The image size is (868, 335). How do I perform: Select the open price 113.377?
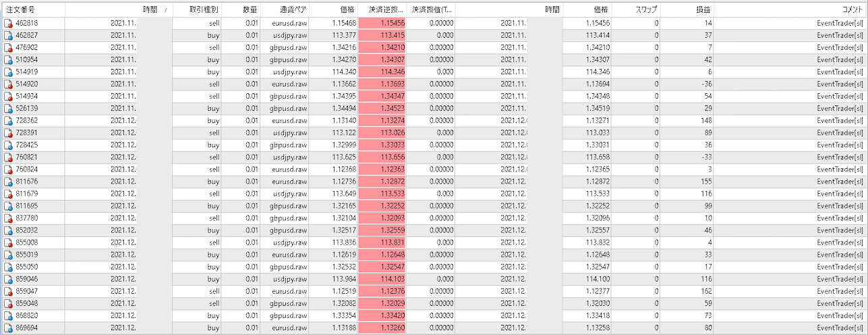pyautogui.click(x=345, y=35)
